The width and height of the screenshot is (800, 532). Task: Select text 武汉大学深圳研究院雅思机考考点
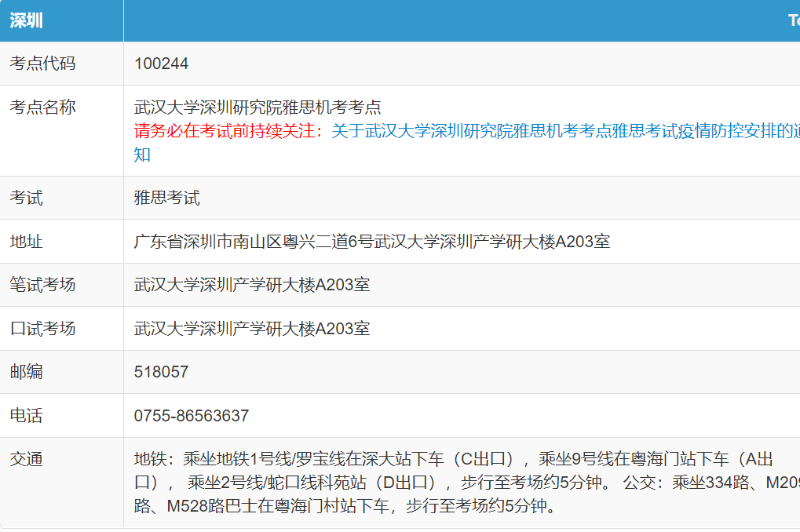[x=258, y=107]
